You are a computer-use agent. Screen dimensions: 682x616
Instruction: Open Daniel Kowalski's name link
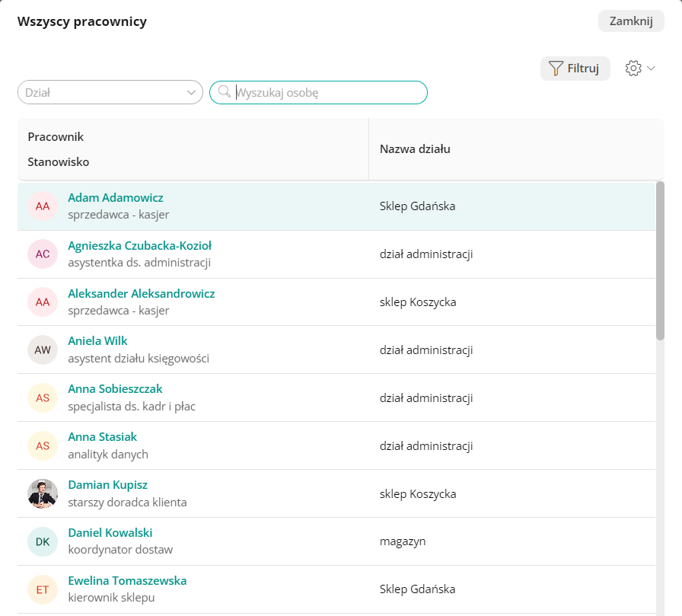[x=110, y=533]
